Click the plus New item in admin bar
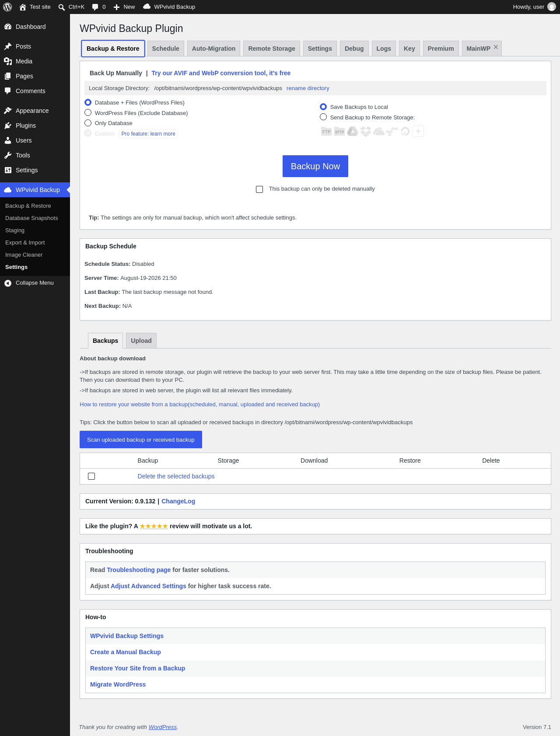This screenshot has width=560, height=736. (x=124, y=7)
